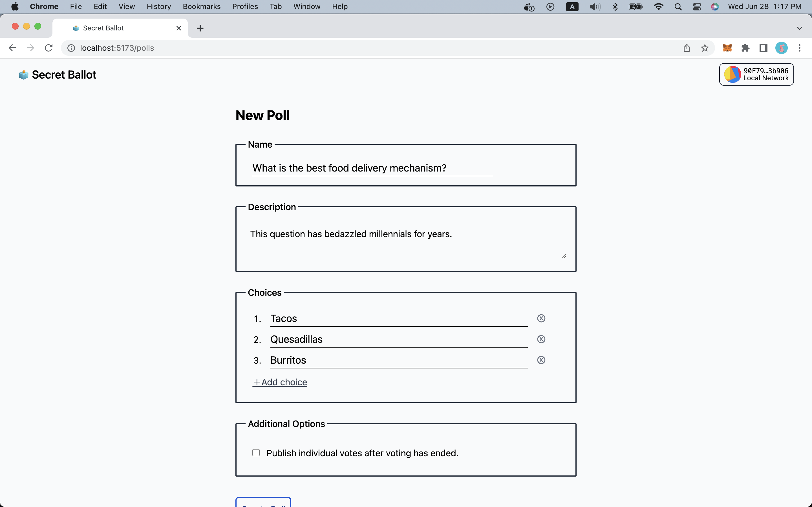Viewport: 812px width, 507px height.
Task: Bookmark the page with the star icon
Action: point(705,48)
